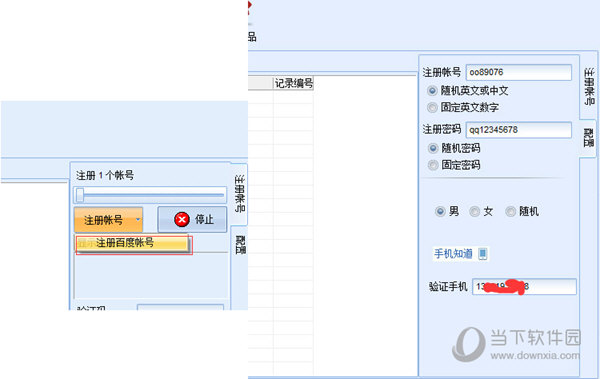Select 固定密码 radio option
This screenshot has height=379, width=600.
[433, 165]
